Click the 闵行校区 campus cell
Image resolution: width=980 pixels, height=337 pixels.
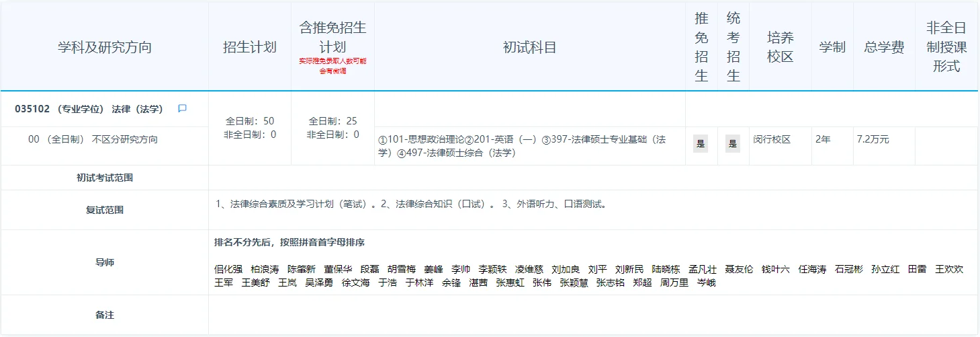pyautogui.click(x=772, y=140)
